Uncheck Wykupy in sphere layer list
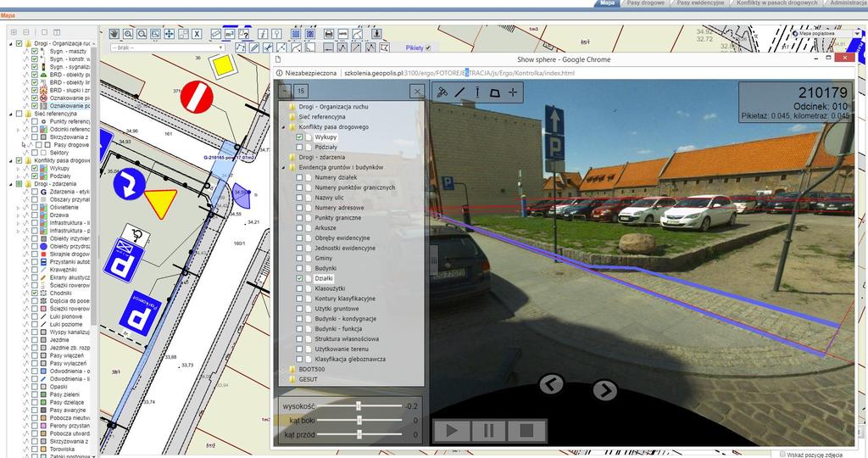This screenshot has width=868, height=458. pyautogui.click(x=299, y=137)
